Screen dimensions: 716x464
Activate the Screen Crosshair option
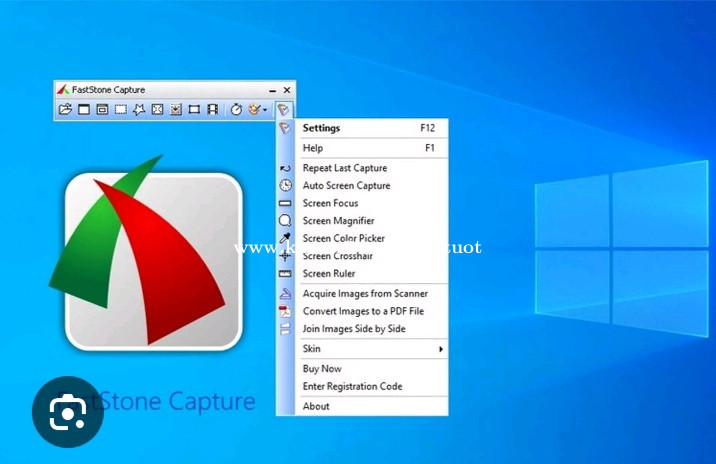363,256
